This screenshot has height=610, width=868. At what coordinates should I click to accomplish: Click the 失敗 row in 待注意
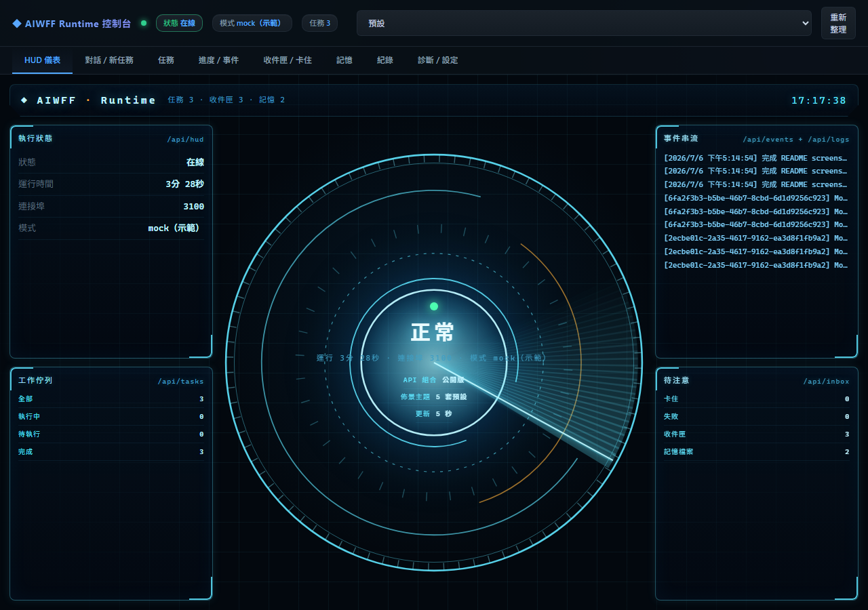tap(756, 417)
